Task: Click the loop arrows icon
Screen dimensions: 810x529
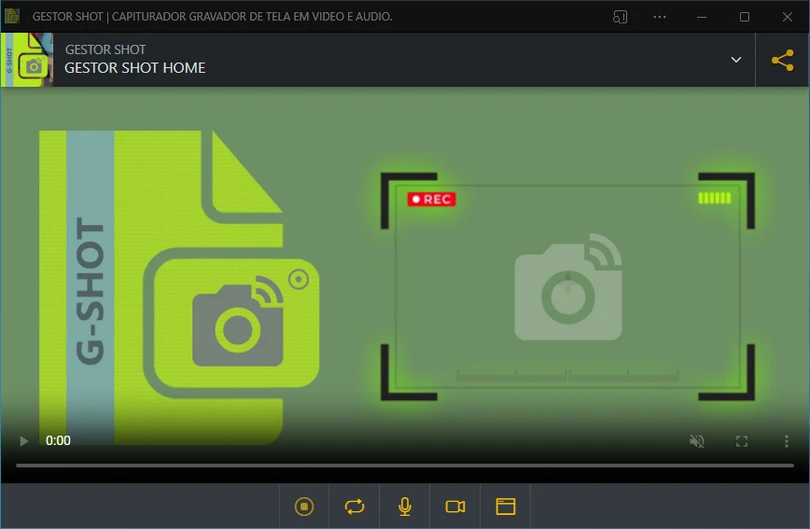Action: point(355,507)
